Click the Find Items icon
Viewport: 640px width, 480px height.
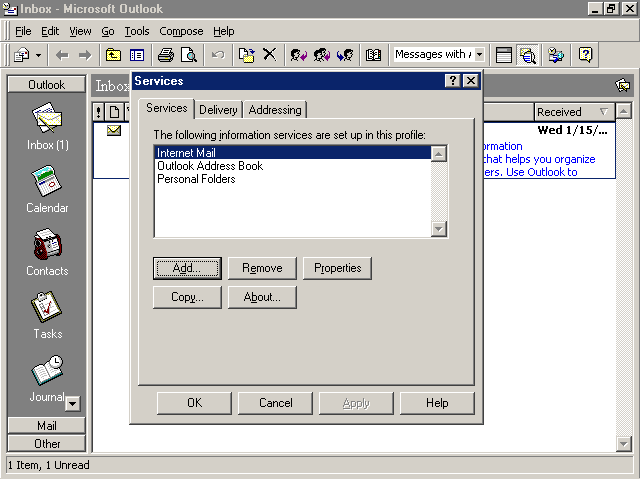556,55
